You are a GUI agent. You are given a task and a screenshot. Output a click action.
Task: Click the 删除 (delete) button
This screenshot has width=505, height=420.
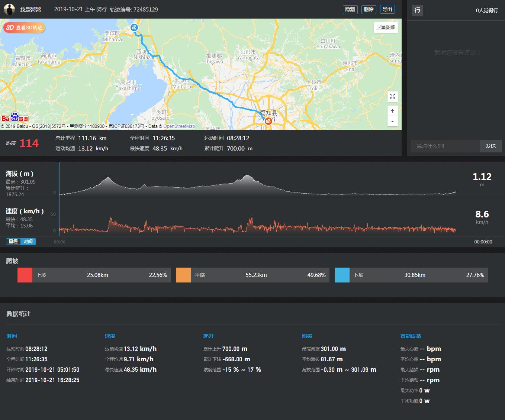[x=369, y=10]
